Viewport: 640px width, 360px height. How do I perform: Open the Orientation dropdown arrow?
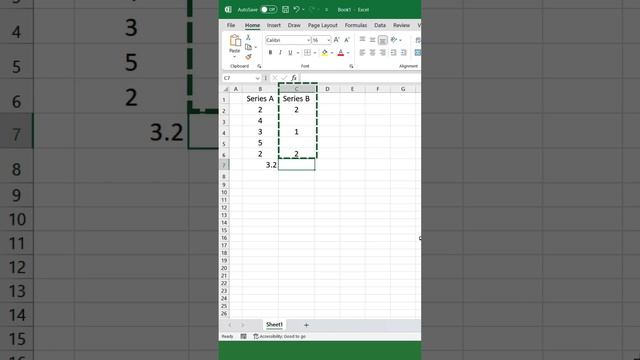tap(400, 40)
